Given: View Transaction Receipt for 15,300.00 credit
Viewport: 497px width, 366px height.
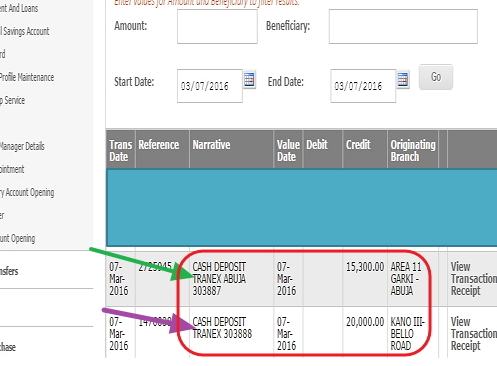Looking at the screenshot, I should point(473,279).
